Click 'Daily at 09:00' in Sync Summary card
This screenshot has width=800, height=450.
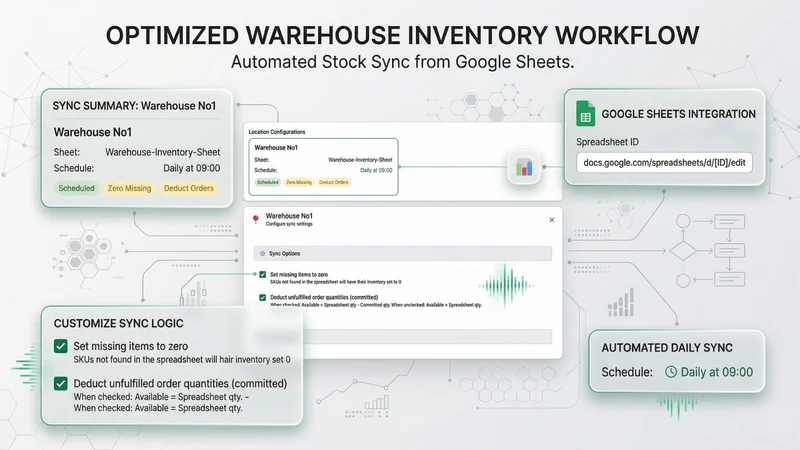[x=192, y=168]
